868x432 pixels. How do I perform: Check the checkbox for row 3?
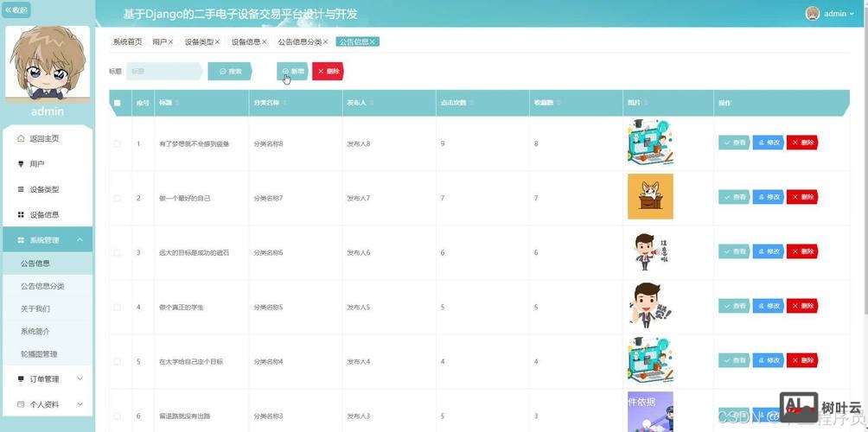point(118,252)
